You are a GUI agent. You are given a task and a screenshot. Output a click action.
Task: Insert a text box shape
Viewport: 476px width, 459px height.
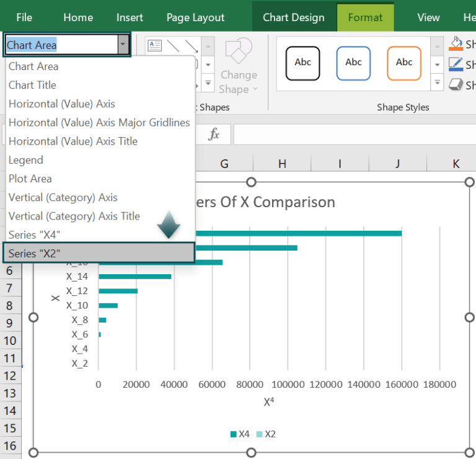pyautogui.click(x=154, y=45)
